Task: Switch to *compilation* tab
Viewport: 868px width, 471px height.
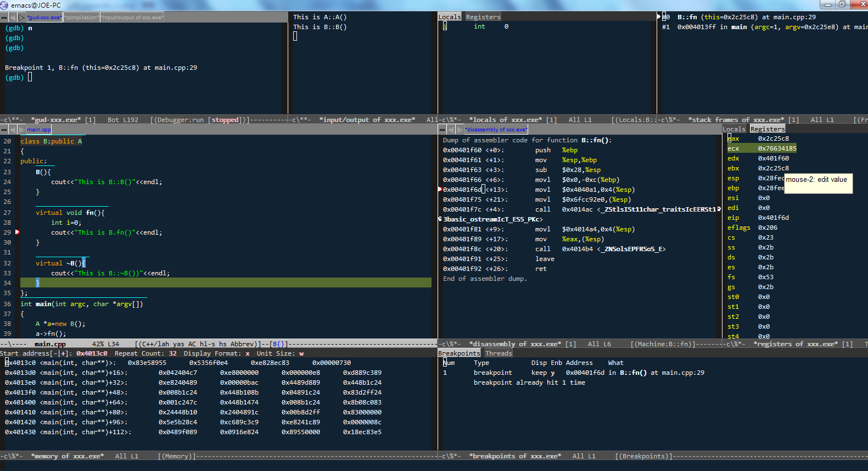Action: 81,18
